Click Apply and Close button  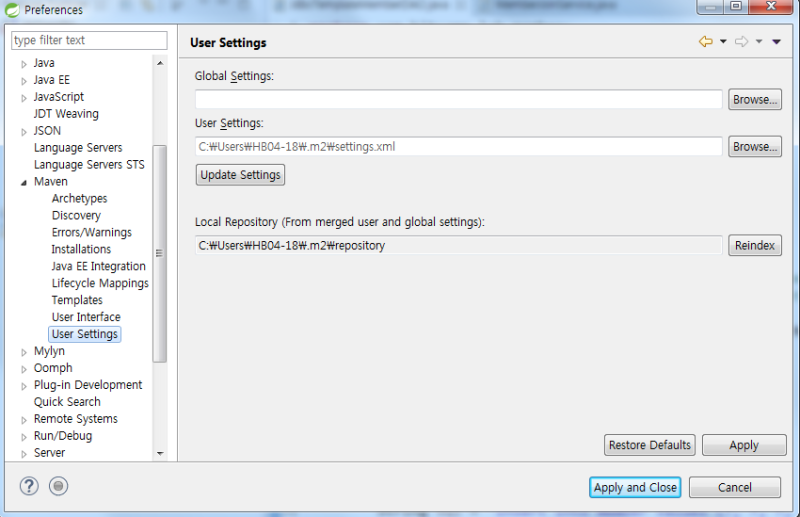click(635, 487)
